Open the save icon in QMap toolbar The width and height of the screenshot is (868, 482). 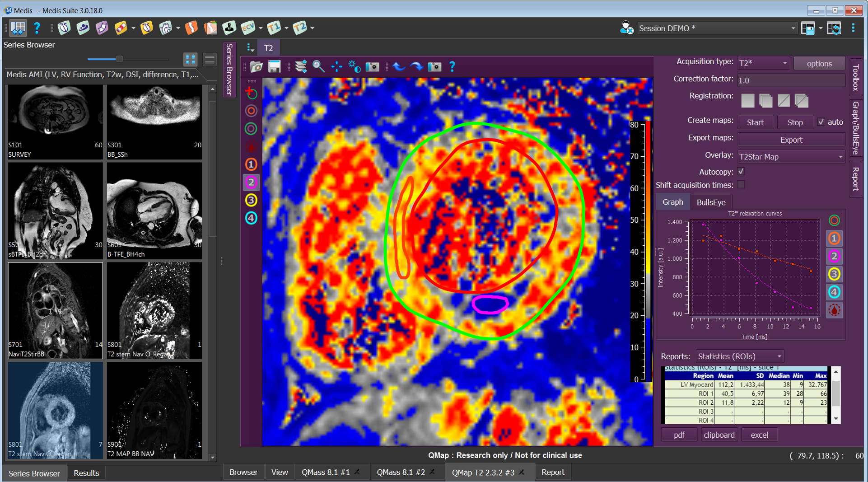click(274, 67)
